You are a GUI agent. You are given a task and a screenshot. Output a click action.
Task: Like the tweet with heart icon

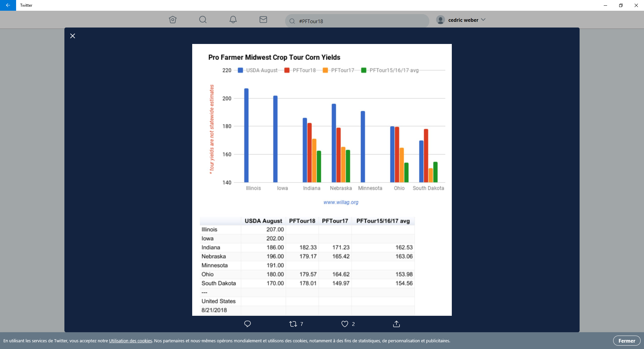pyautogui.click(x=344, y=324)
